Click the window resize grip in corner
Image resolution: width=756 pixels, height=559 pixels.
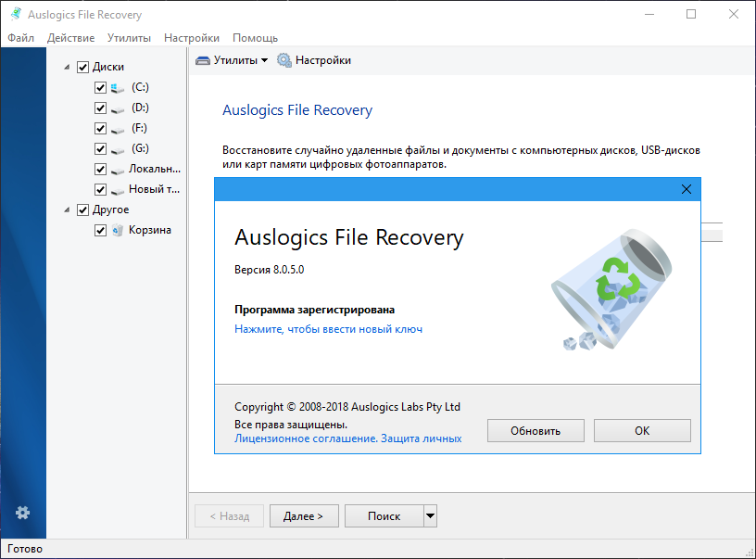click(x=750, y=553)
